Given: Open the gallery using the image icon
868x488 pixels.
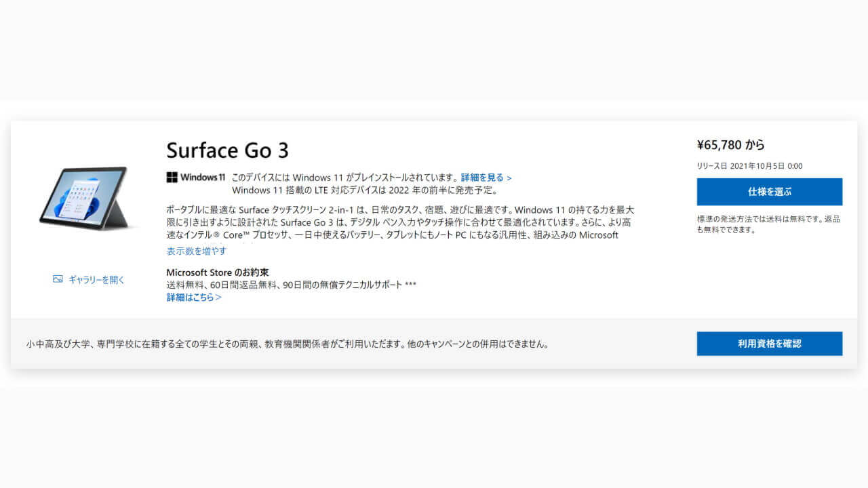Looking at the screenshot, I should (x=58, y=279).
